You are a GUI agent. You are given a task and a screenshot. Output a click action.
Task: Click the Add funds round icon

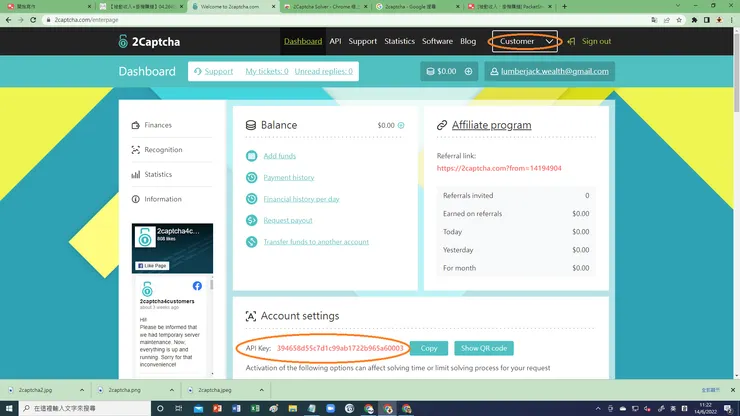pos(252,156)
